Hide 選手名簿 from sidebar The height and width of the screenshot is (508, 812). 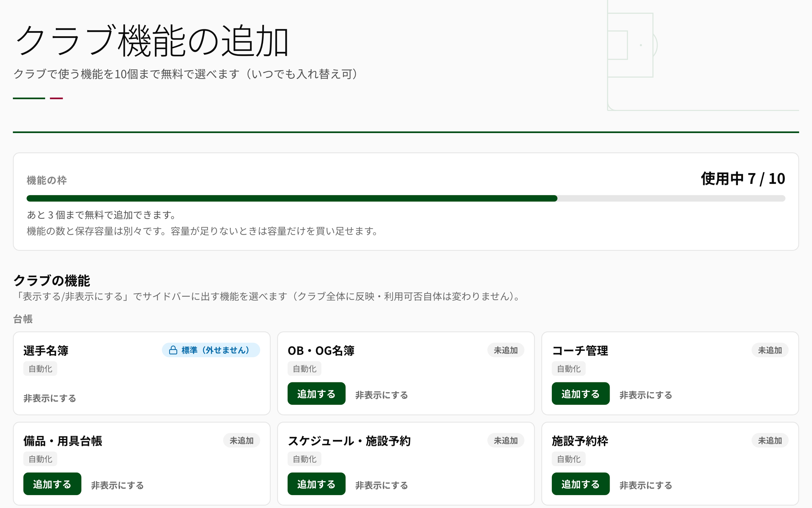click(x=50, y=398)
